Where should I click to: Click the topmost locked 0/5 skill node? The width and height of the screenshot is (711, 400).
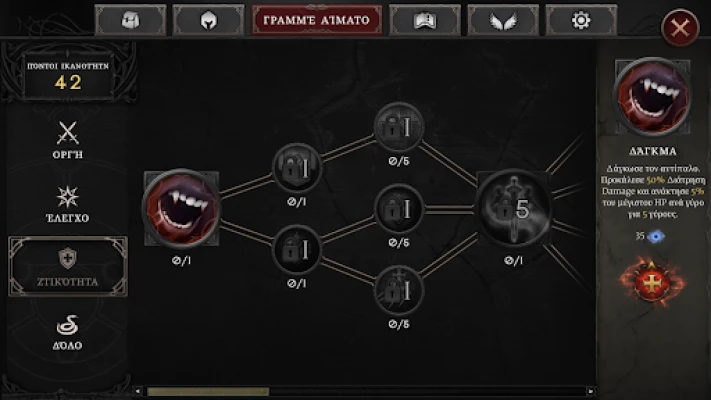(x=399, y=127)
